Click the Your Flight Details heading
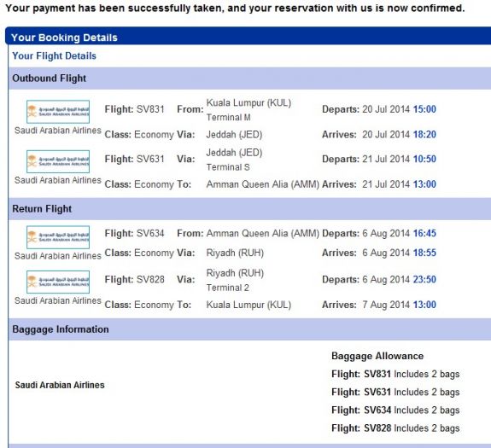 (54, 56)
